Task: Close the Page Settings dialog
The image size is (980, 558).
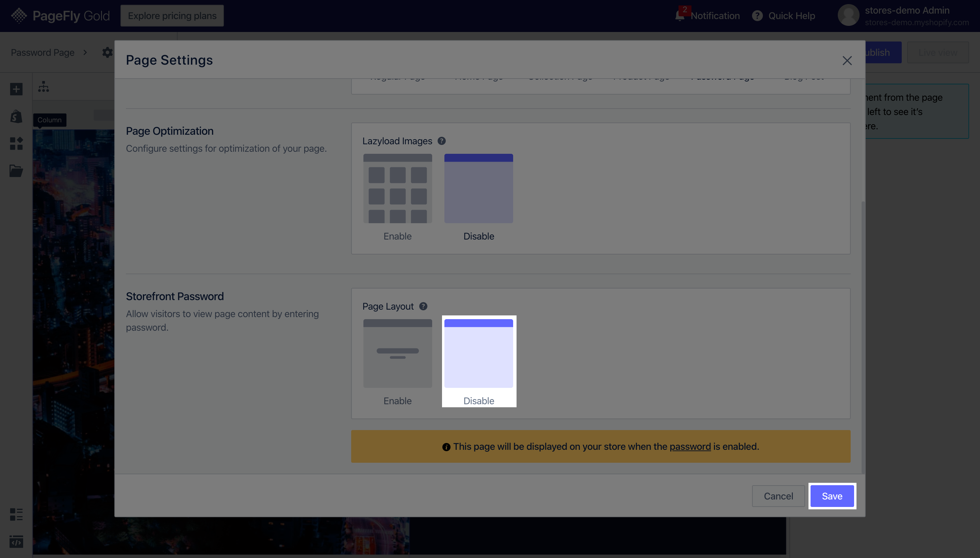Action: [847, 60]
